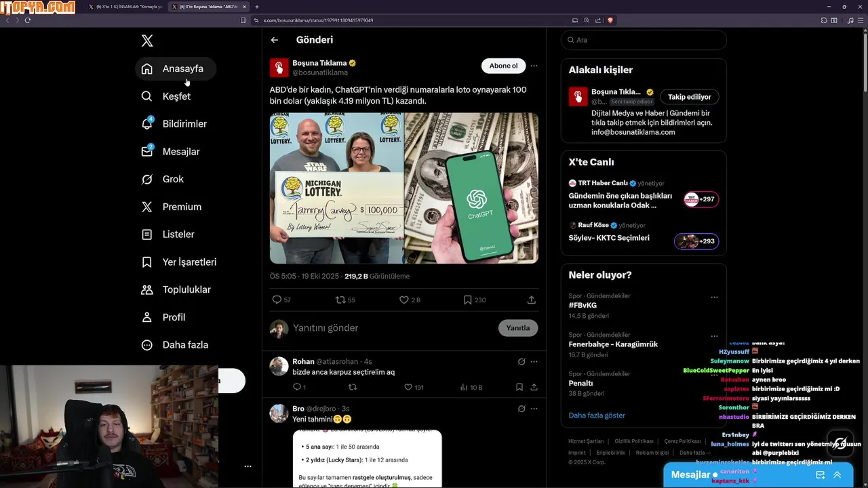View Rohan's comment 10 B views
This screenshot has height=488, width=868.
click(x=471, y=387)
